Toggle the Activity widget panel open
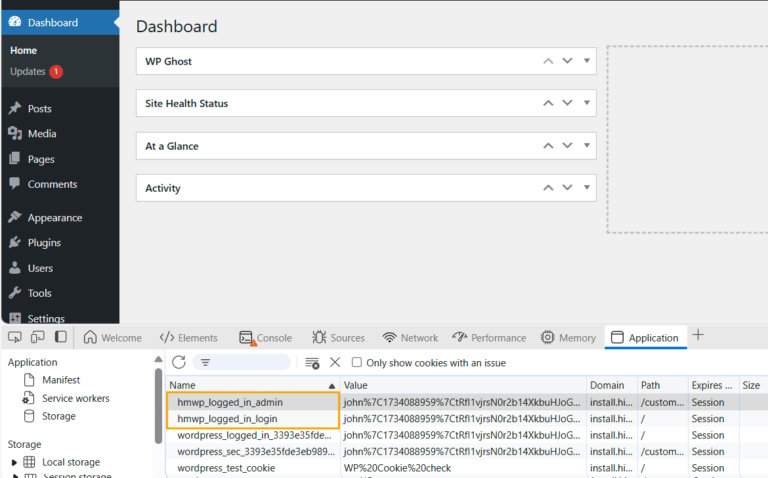The width and height of the screenshot is (768, 478). tap(587, 188)
